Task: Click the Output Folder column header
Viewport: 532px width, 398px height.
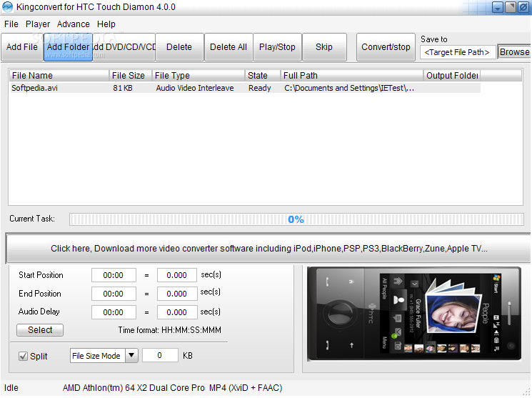Action: tap(452, 76)
